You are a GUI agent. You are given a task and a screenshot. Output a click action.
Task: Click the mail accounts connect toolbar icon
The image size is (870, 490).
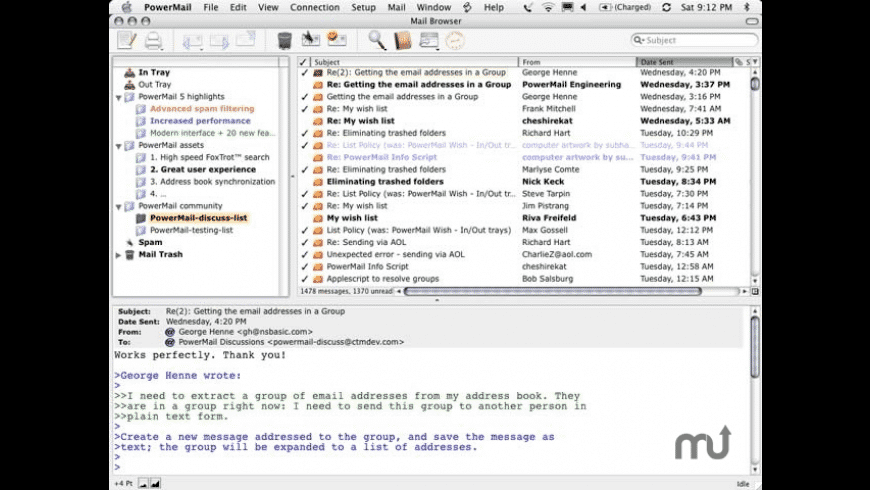pos(428,41)
